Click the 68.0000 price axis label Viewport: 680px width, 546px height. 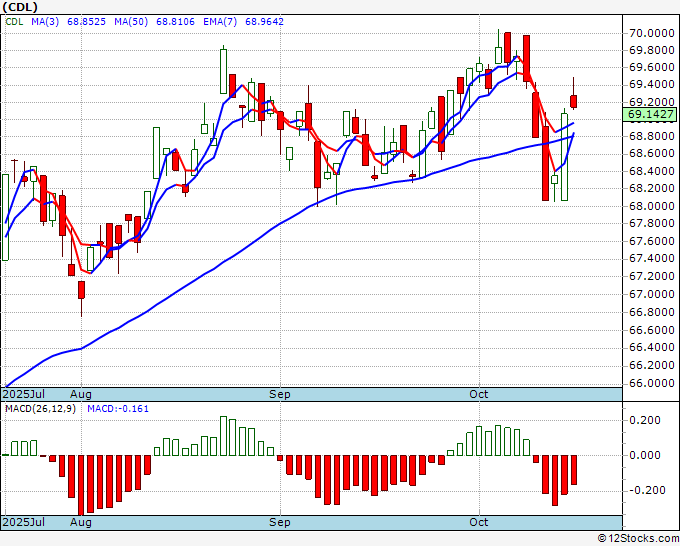[x=652, y=206]
